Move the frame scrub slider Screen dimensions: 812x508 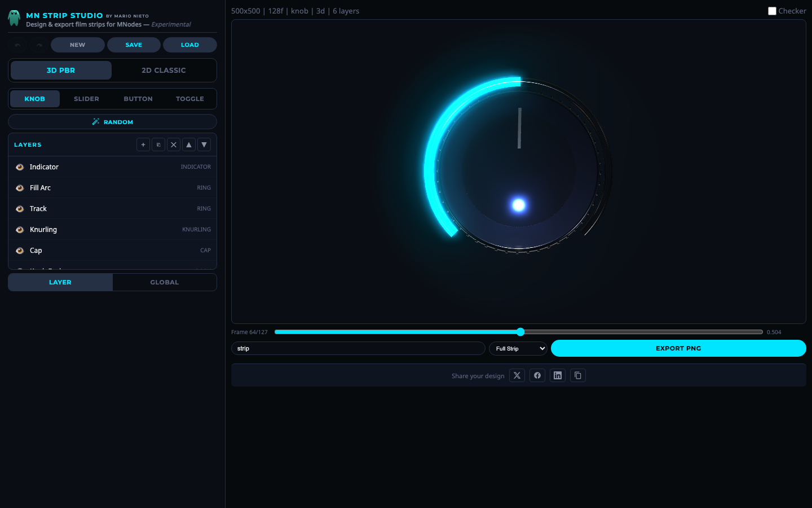click(x=519, y=332)
